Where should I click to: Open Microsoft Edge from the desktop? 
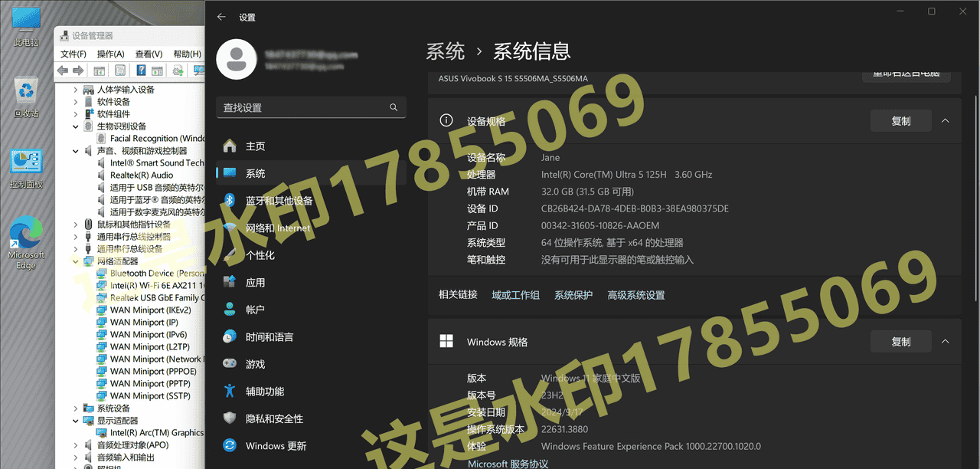pos(25,230)
